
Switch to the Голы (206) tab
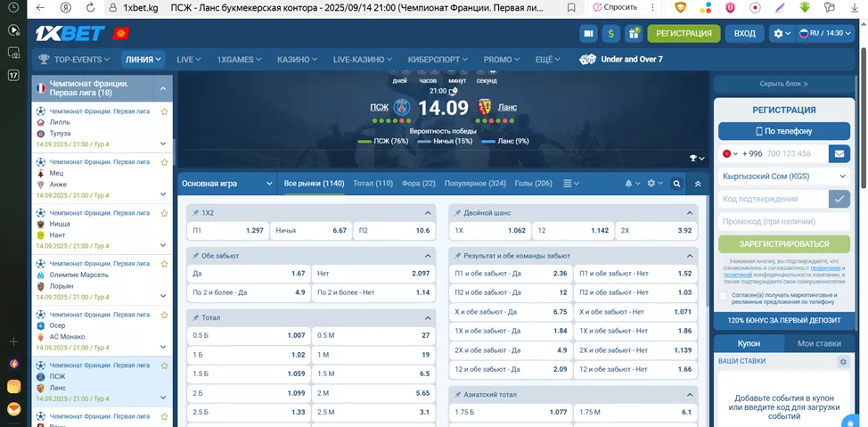[534, 184]
